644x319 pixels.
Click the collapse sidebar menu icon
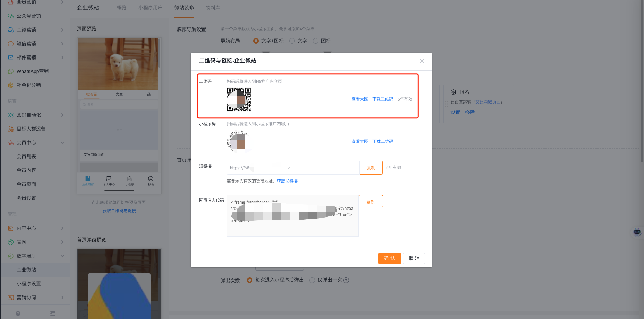53,313
